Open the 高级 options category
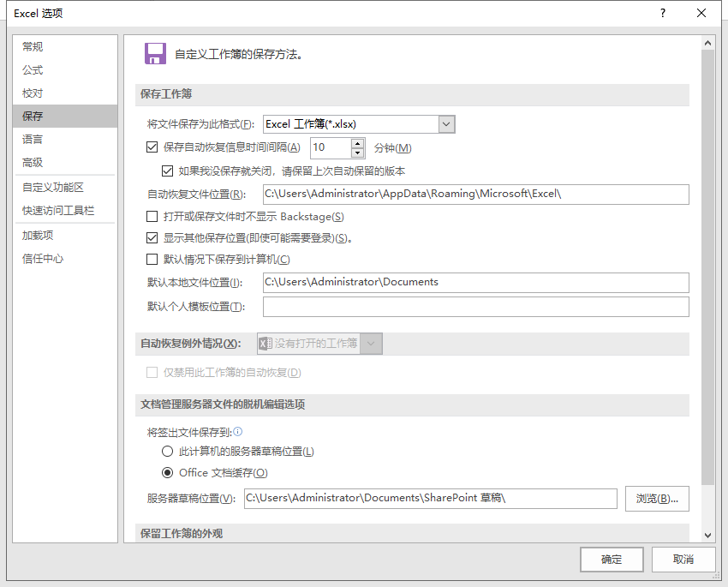This screenshot has width=728, height=587. 65,163
